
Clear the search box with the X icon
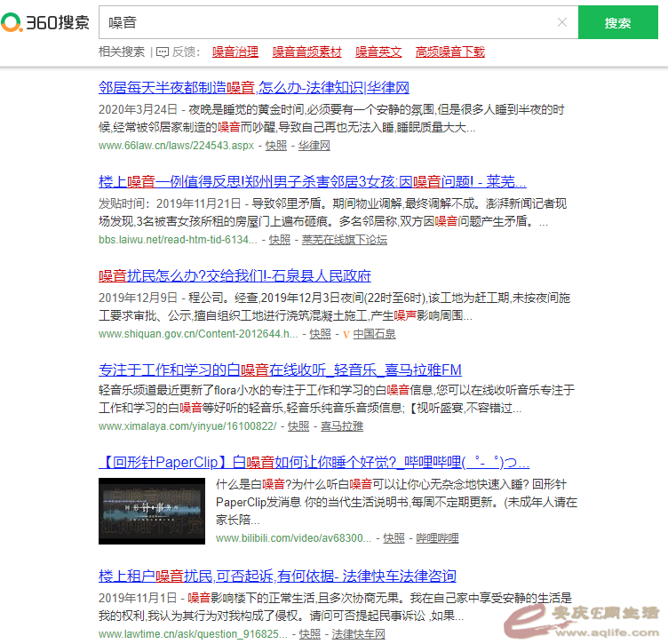(561, 23)
